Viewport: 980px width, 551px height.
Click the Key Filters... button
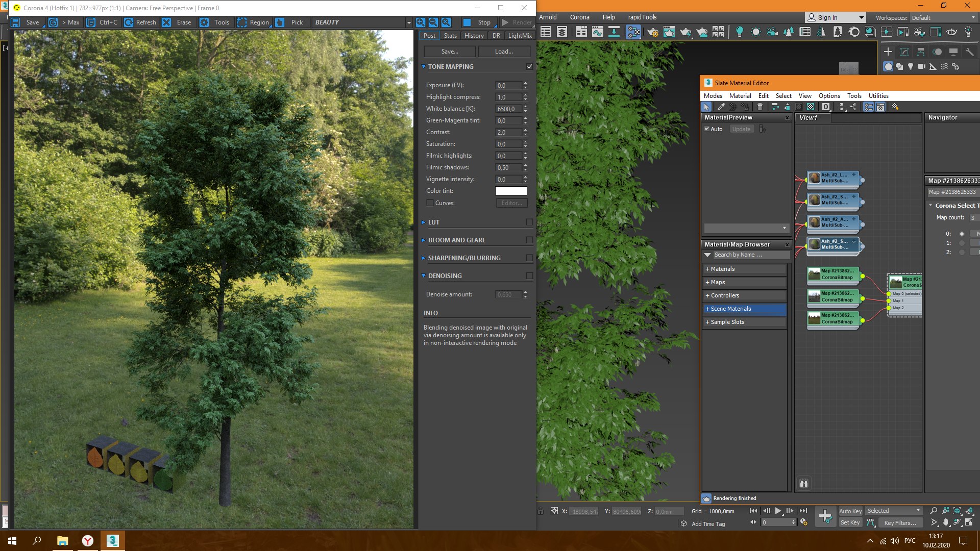tap(900, 523)
